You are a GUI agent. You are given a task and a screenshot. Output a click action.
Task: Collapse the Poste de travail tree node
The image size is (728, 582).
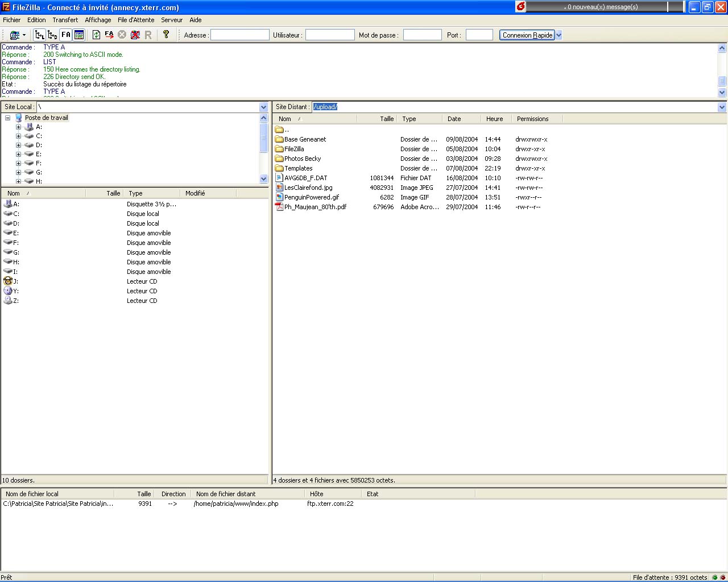[8, 118]
